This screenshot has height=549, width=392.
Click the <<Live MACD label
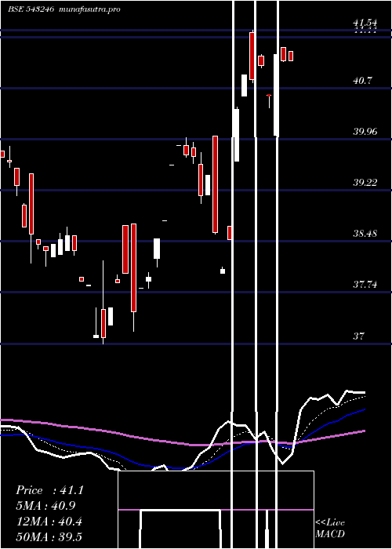click(330, 528)
